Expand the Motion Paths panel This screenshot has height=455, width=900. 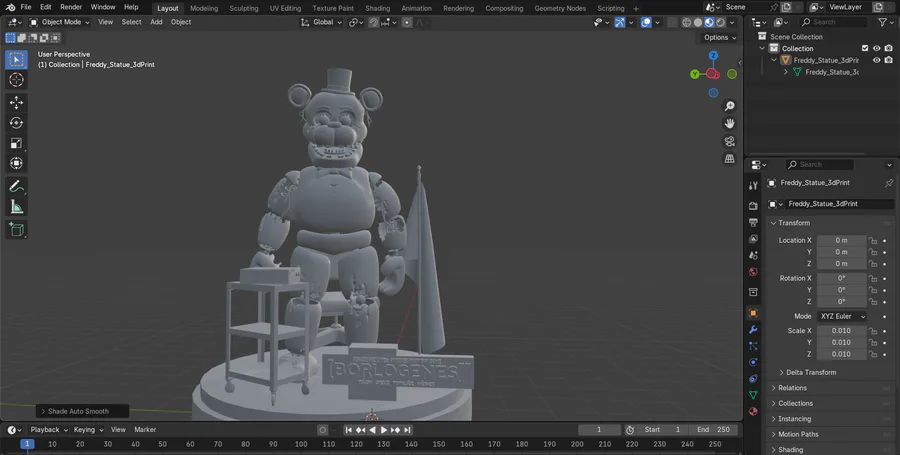798,434
